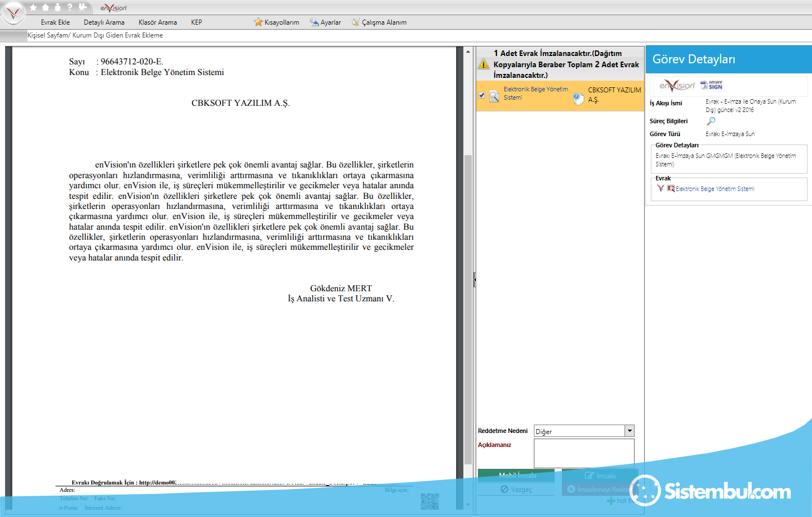Click the CBKSOFT YAZILIM A.Ş. recipient in yellow row
Viewport: 812px width, 517px height.
614,95
